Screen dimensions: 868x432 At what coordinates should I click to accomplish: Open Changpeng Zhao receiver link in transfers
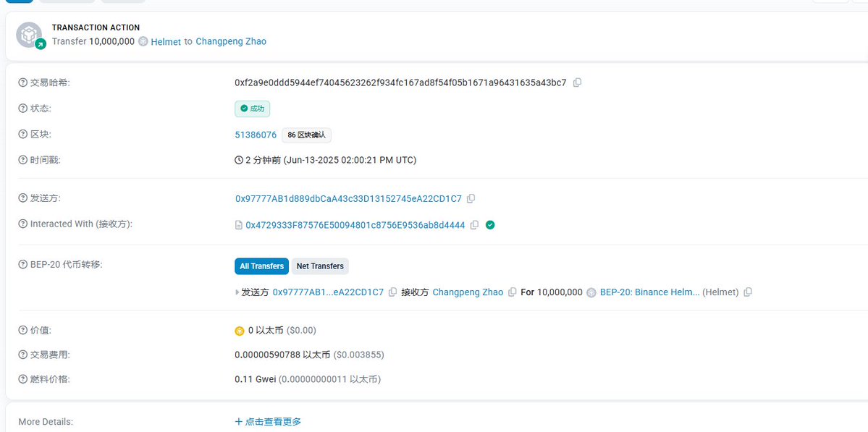point(468,292)
